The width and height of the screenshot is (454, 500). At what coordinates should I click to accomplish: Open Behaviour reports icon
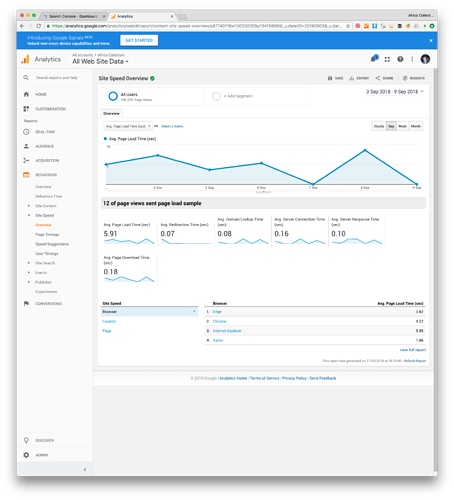(26, 175)
